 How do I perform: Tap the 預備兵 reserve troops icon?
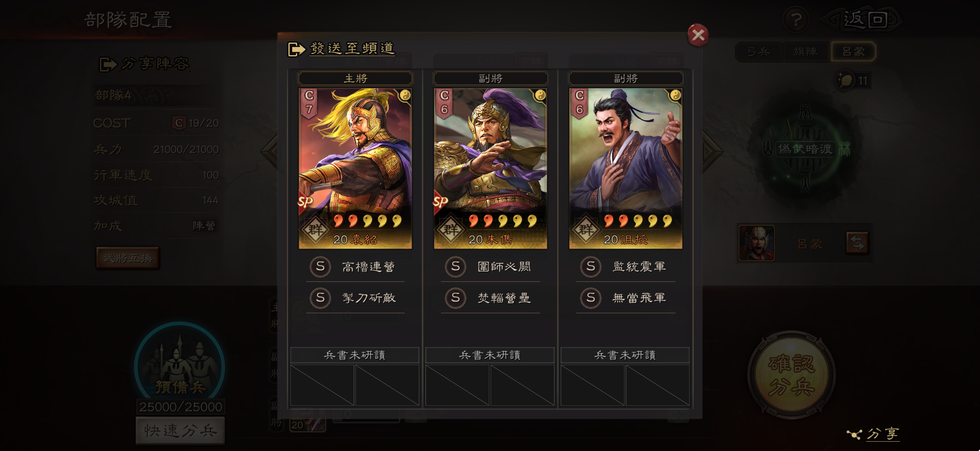[179, 366]
